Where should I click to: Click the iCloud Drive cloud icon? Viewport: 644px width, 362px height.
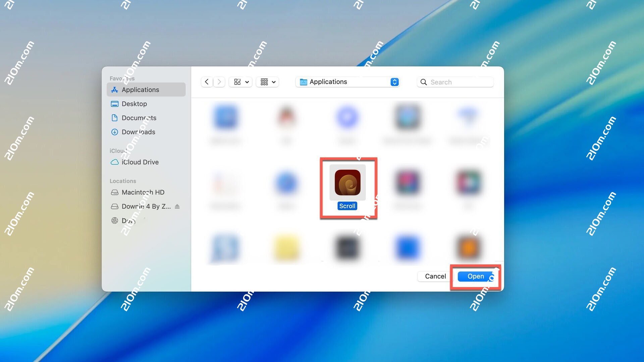[x=115, y=162]
